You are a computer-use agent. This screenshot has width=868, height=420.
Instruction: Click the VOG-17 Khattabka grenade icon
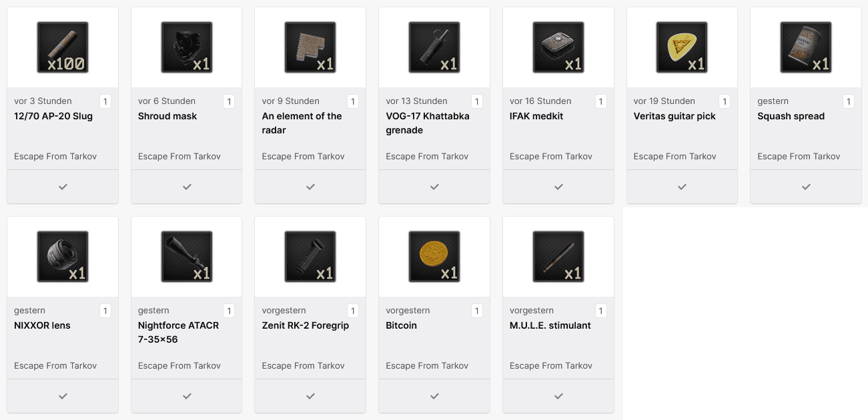tap(434, 47)
